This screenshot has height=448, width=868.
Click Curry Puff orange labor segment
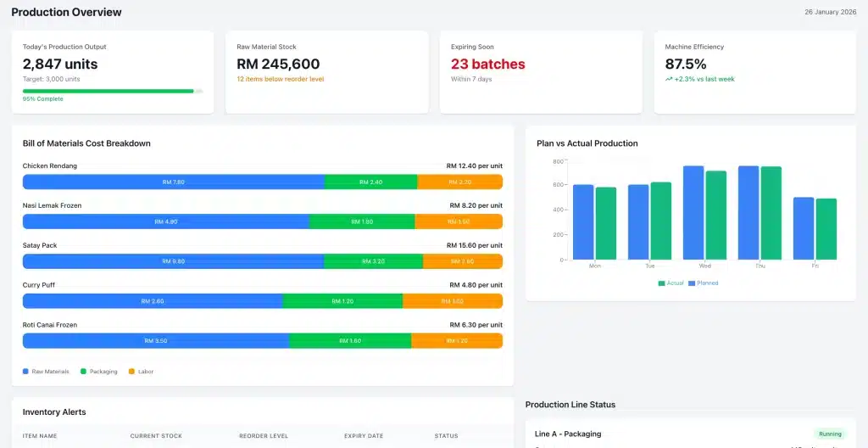[453, 301]
